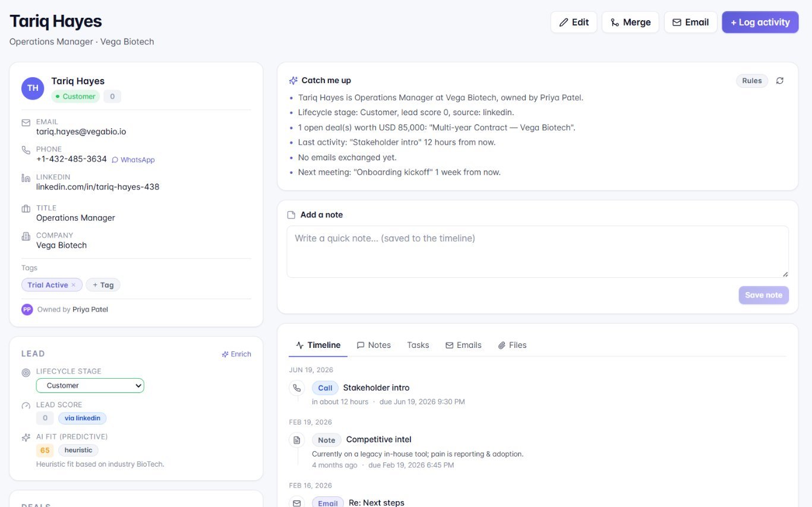
Task: Click the TH avatar circle
Action: (x=33, y=88)
